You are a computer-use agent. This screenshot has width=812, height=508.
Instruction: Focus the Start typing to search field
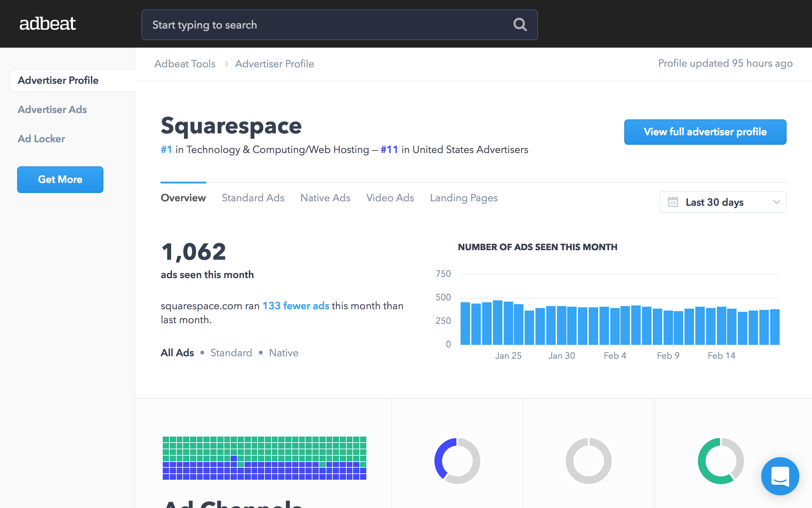pyautogui.click(x=339, y=24)
